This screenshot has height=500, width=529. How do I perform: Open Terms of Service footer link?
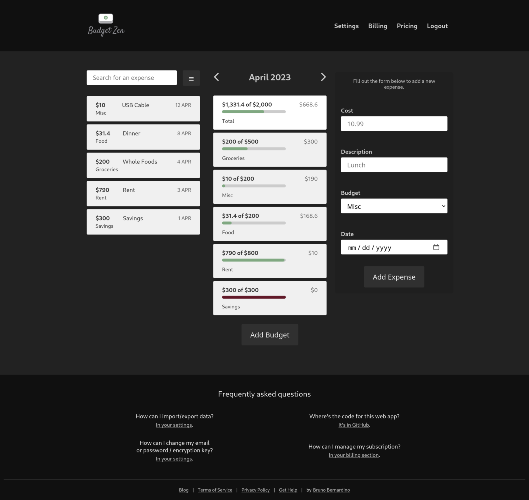pos(215,490)
